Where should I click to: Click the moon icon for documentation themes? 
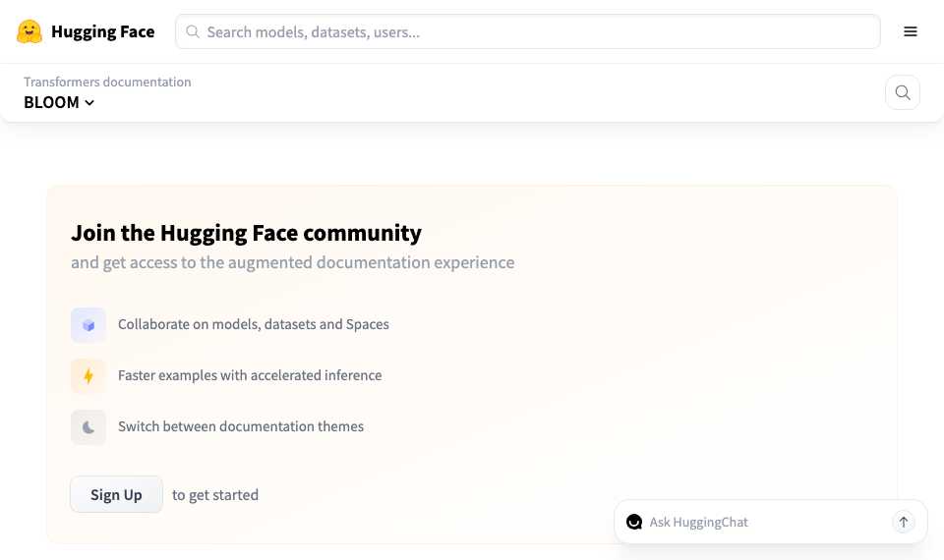point(88,427)
